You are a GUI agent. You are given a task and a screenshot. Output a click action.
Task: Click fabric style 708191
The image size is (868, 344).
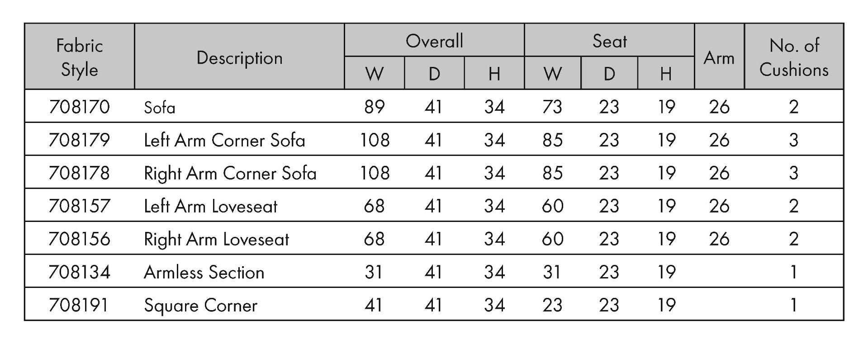point(79,305)
